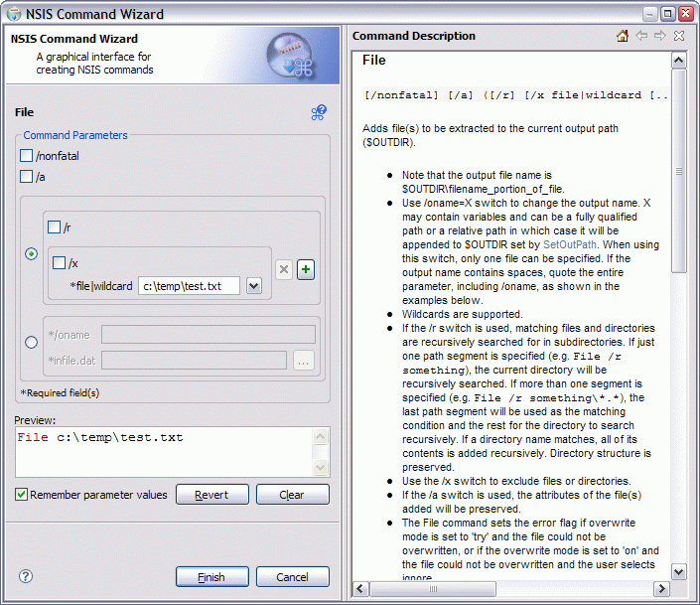Click the NSIS title bar application icon
This screenshot has height=605, width=700.
click(x=14, y=14)
